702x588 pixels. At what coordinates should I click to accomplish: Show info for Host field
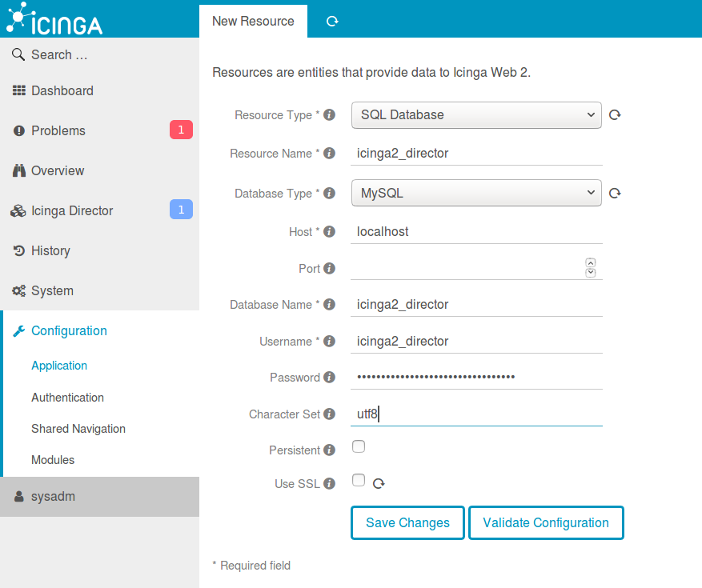(330, 231)
